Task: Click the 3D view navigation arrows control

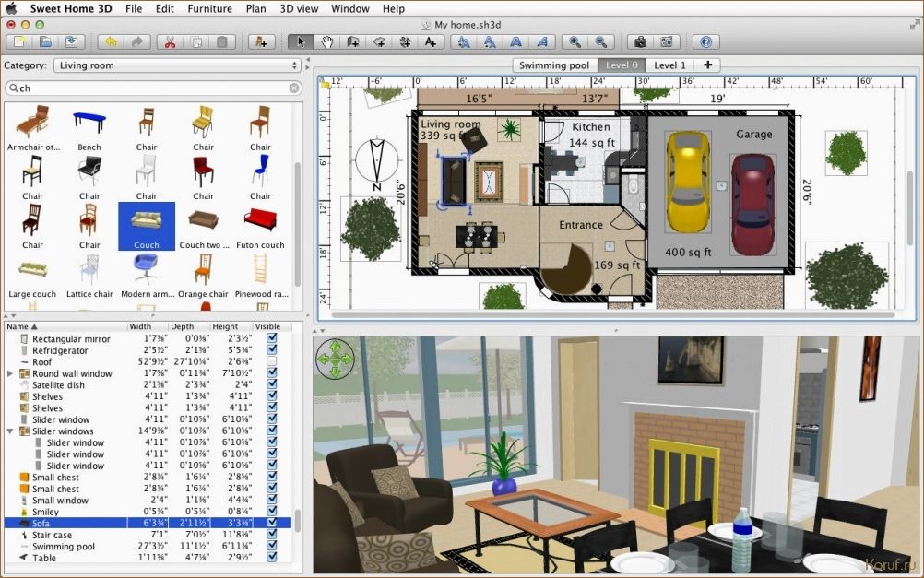Action: click(x=336, y=358)
